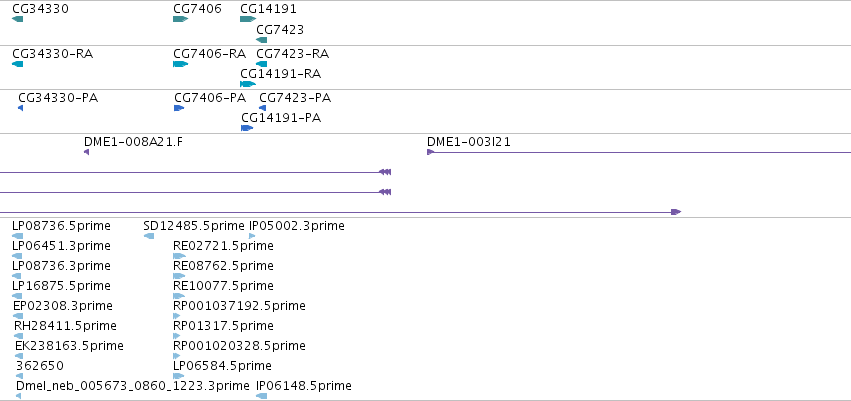Select the EK238163.5prime EST label

coord(69,346)
